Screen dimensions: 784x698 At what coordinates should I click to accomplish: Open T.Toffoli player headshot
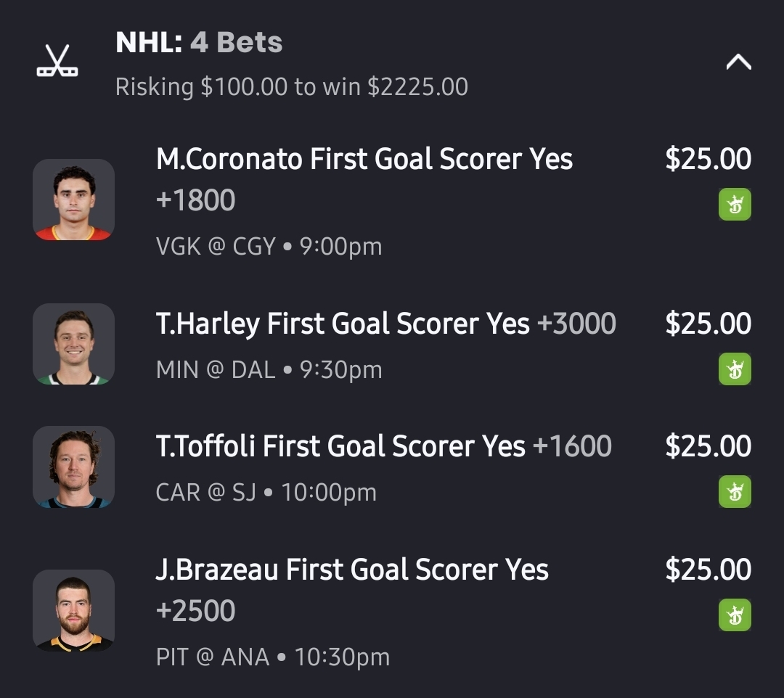pos(73,467)
